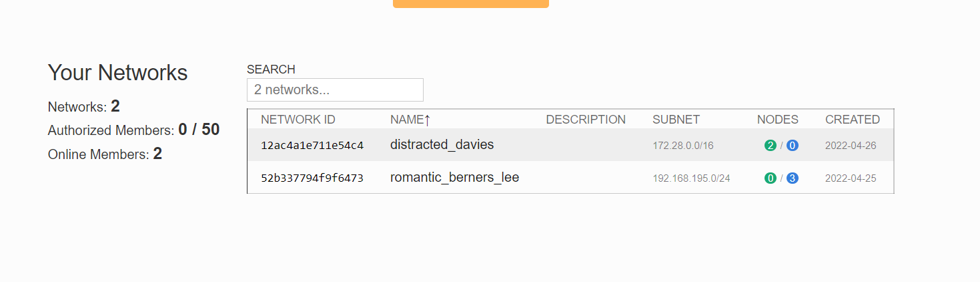Image resolution: width=980 pixels, height=282 pixels.
Task: Open network 52b337794f9f6473
Action: pyautogui.click(x=312, y=178)
